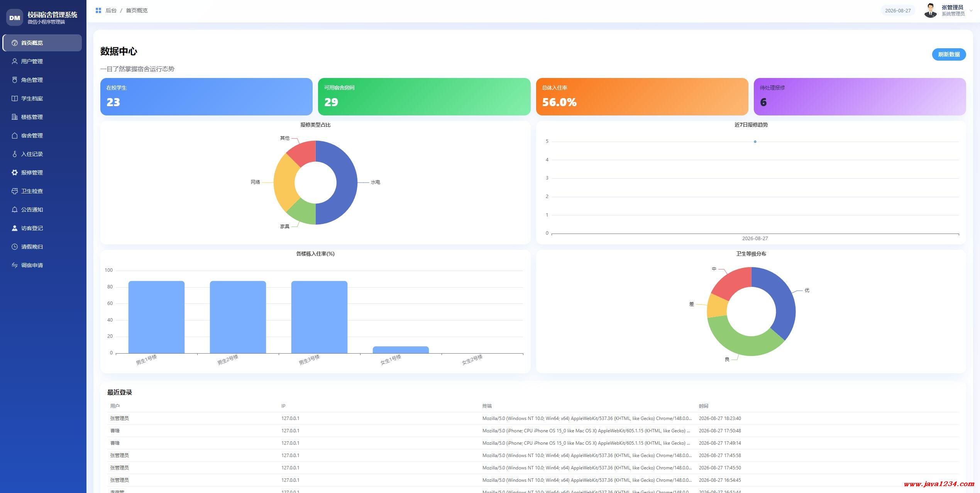Click the 入住记录 icon
This screenshot has height=493, width=980.
[15, 154]
